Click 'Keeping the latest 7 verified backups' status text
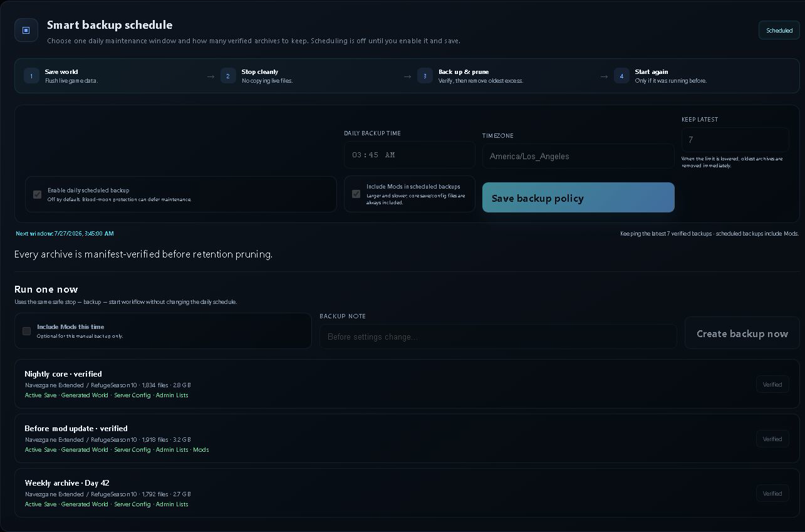The height and width of the screenshot is (532, 805). click(x=709, y=234)
